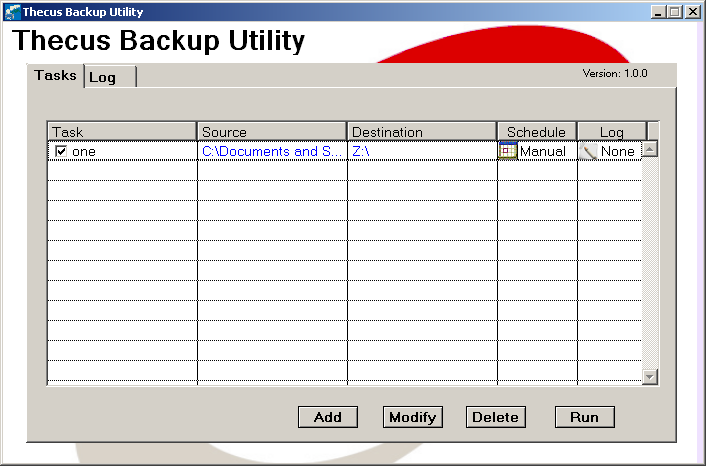Image resolution: width=706 pixels, height=466 pixels.
Task: Click the Schedule column header
Action: [x=537, y=132]
